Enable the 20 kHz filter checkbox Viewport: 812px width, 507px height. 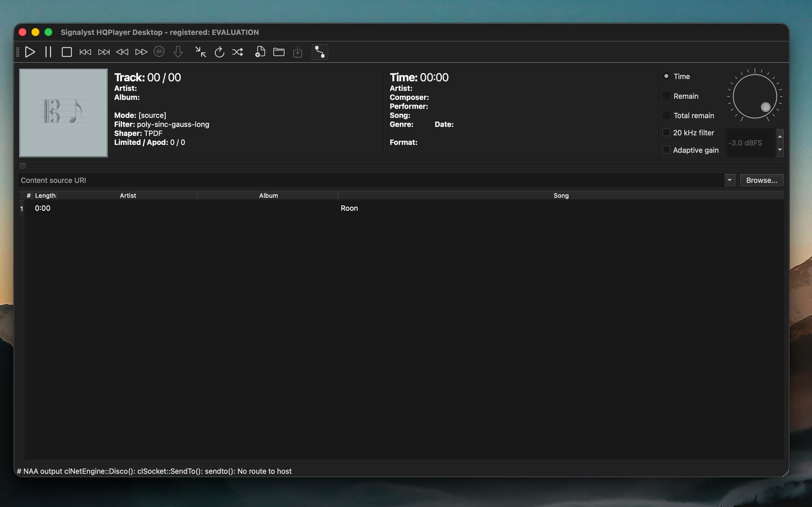(667, 132)
